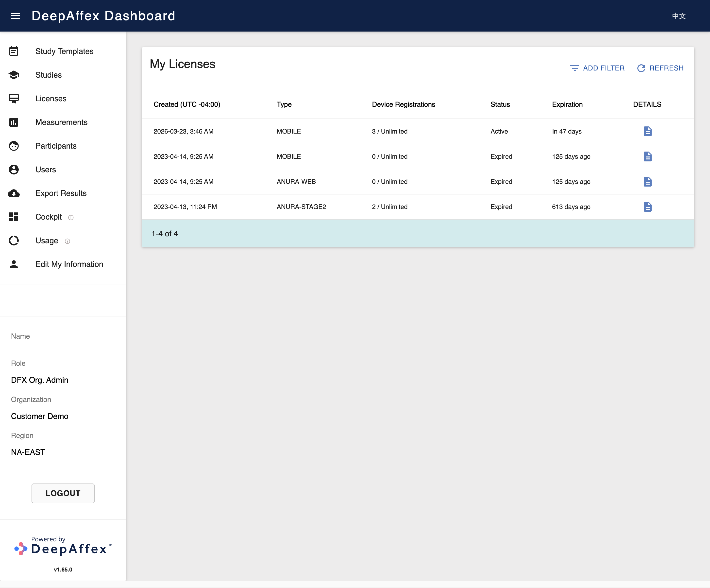Viewport: 710px width, 588px height.
Task: Click the 613 days ago expiration cell
Action: tap(571, 207)
